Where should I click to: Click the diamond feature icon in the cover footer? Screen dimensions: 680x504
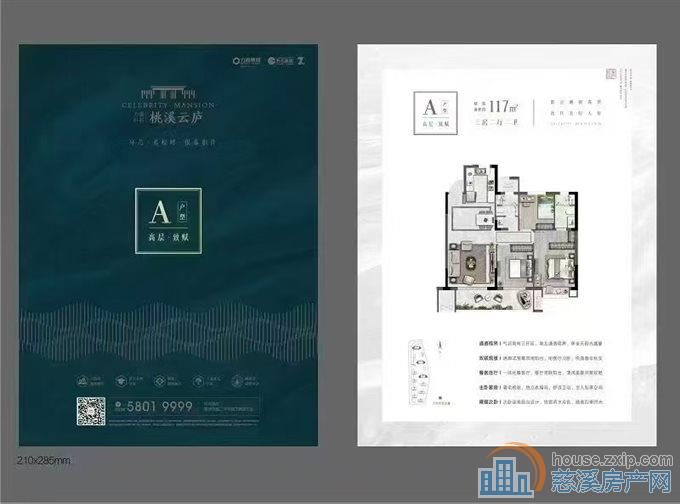point(160,381)
